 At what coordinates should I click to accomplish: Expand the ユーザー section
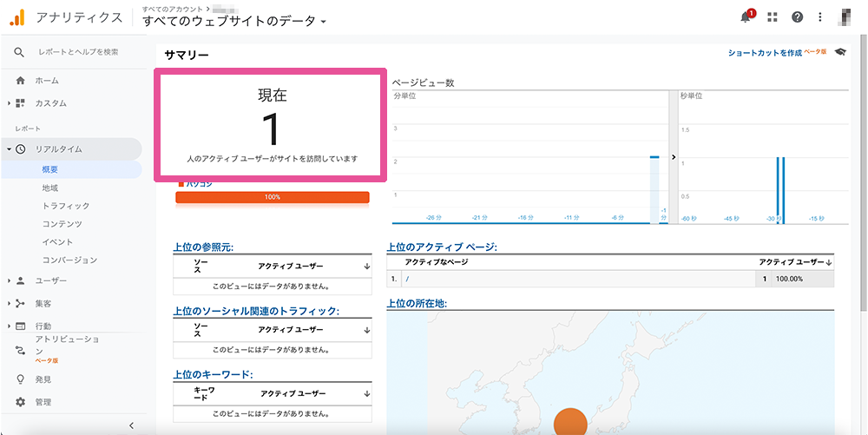[9, 280]
